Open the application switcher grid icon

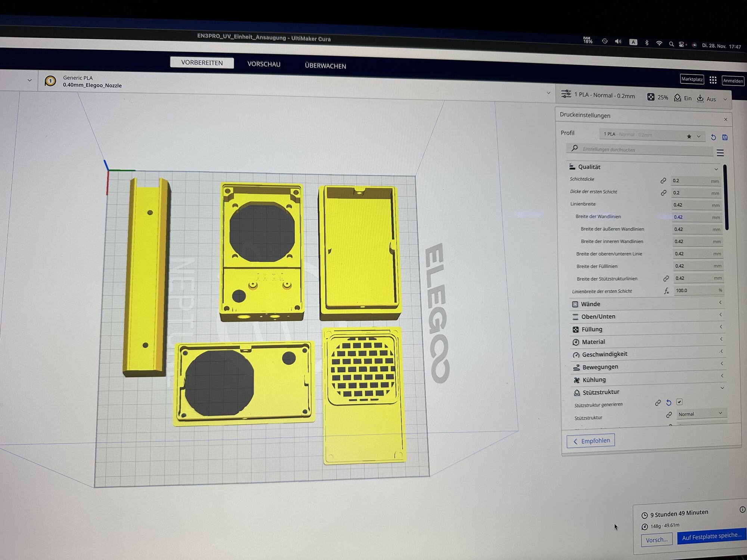(x=713, y=80)
